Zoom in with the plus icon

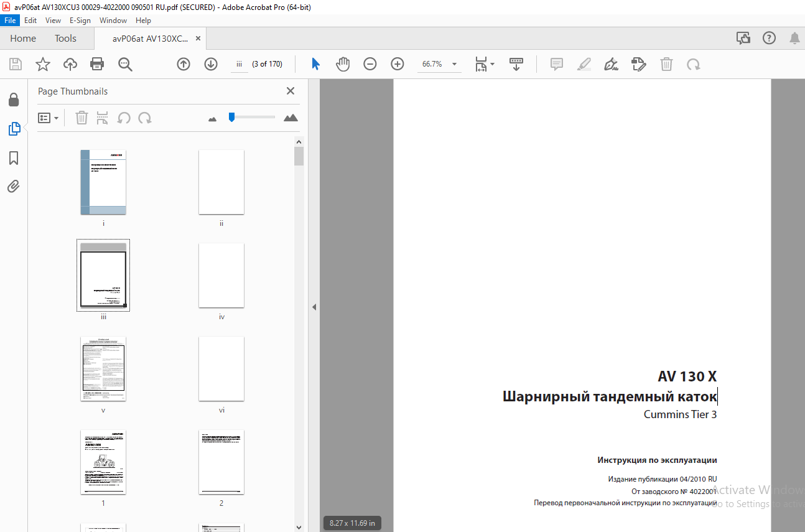[398, 64]
